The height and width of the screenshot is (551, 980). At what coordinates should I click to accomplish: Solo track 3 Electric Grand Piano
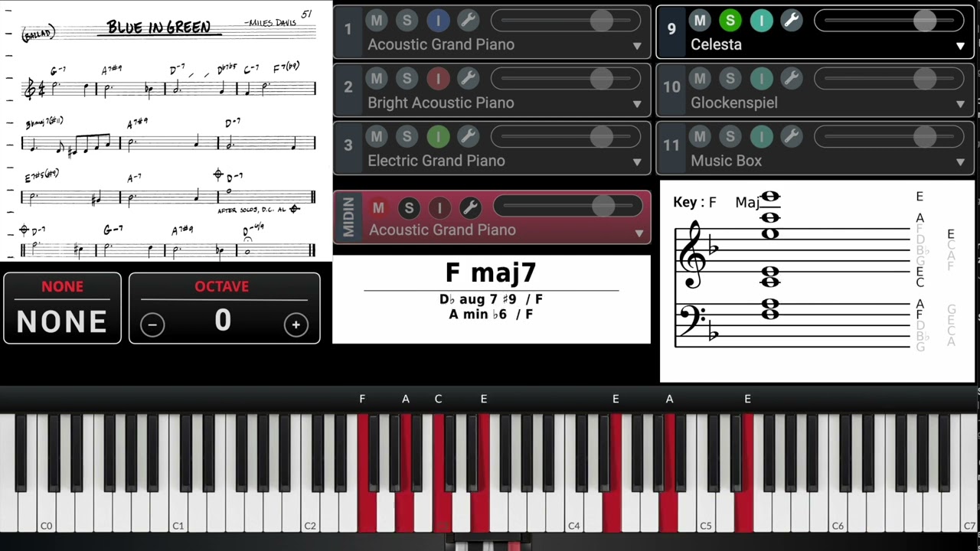click(407, 136)
